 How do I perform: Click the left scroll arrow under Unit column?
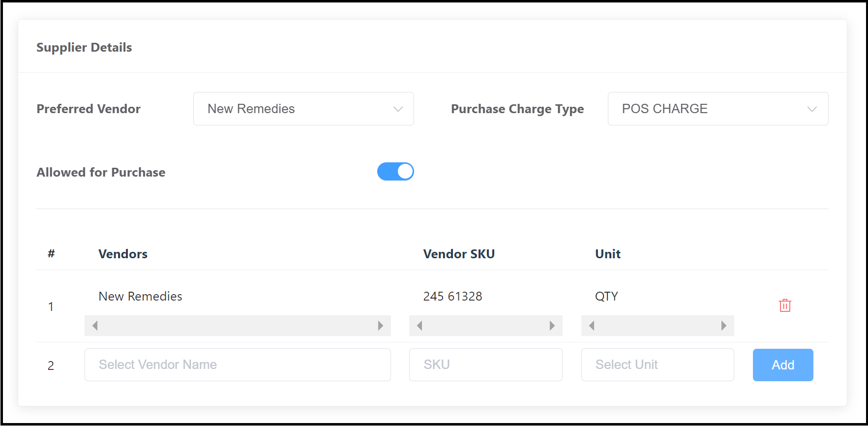click(x=592, y=325)
